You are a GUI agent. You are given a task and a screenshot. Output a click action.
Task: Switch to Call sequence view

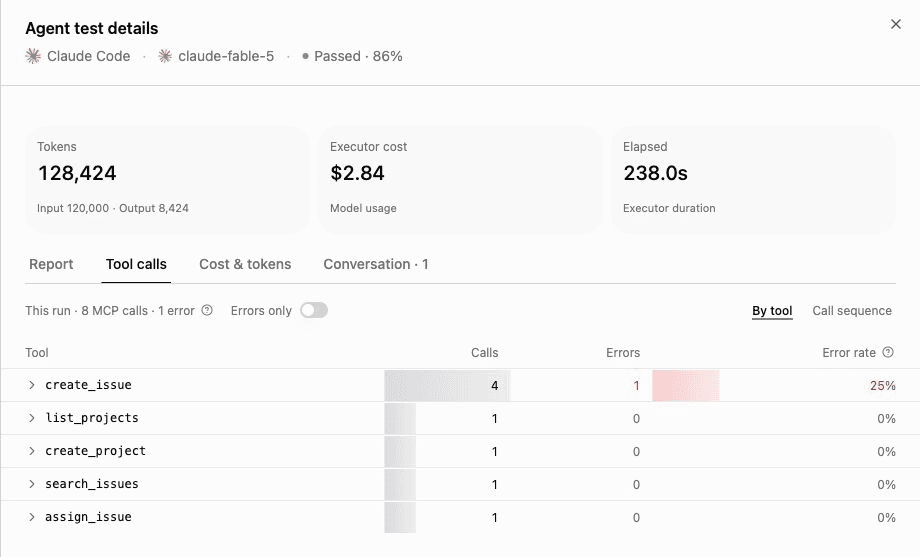coord(852,310)
